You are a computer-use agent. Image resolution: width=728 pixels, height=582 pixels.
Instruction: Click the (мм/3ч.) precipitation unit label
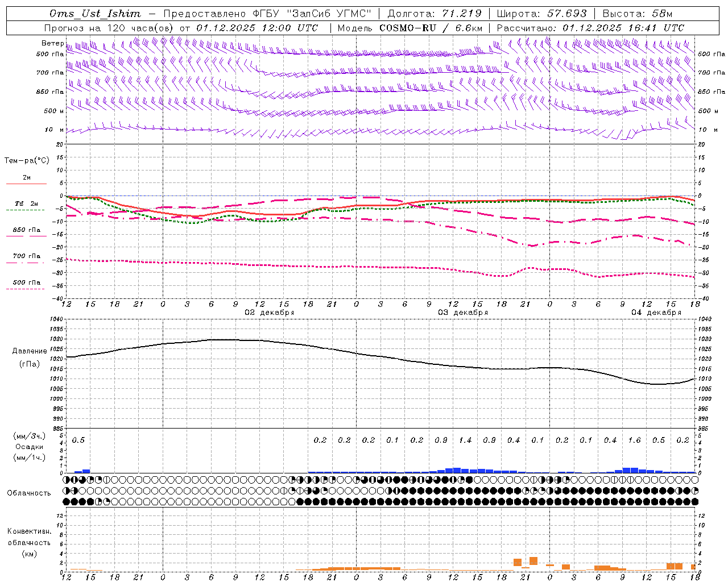[29, 436]
